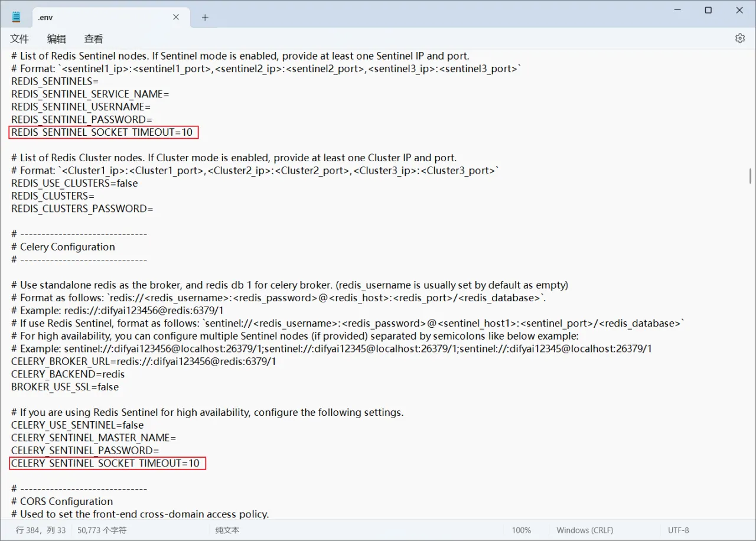Click the vertical scrollbar thumb
The image size is (756, 541).
(x=750, y=176)
